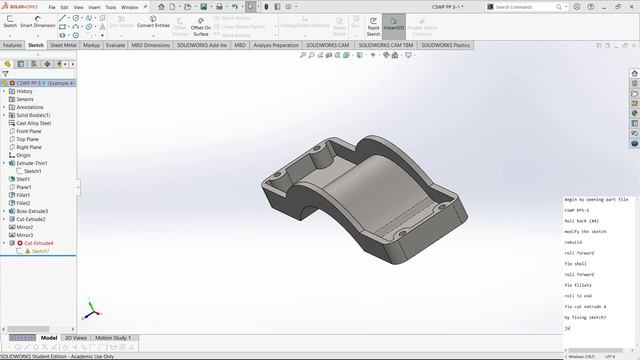Activate the Rapid Sketch tool
Screen dimensions: 640x360
coord(373,27)
